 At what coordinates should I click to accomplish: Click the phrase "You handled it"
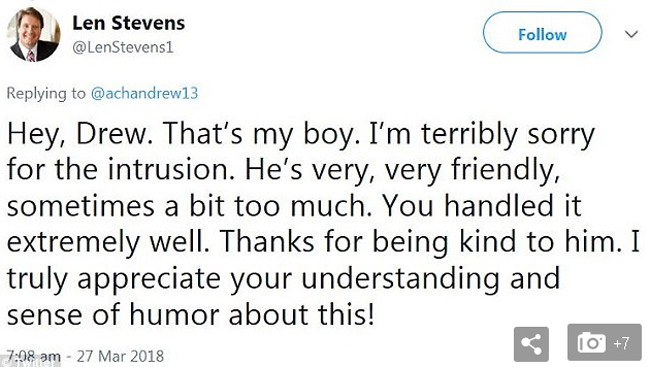(482, 206)
